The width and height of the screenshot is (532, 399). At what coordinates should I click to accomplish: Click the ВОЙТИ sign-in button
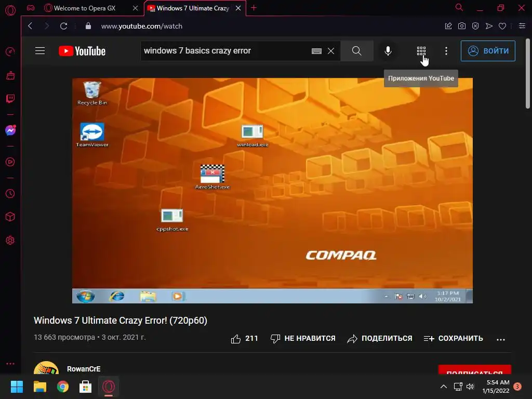[488, 51]
